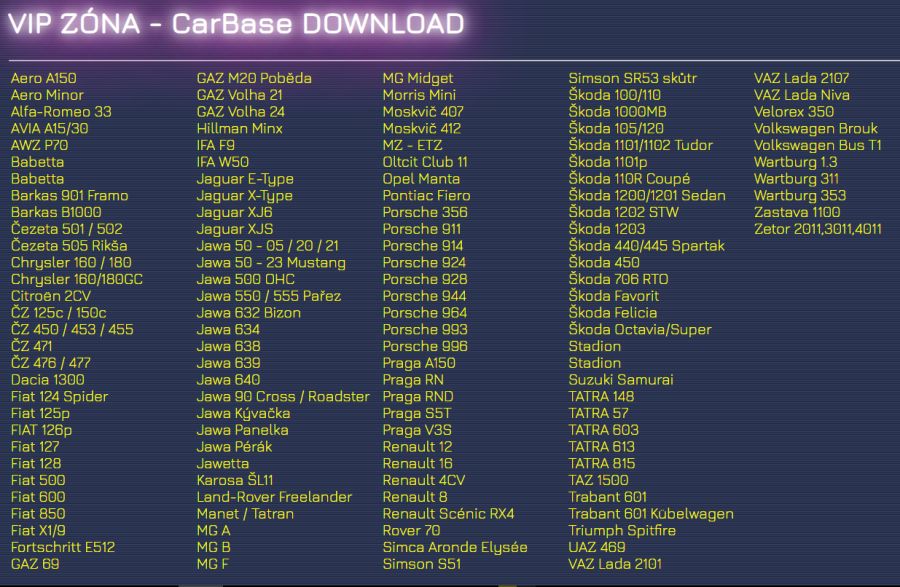The height and width of the screenshot is (587, 900).
Task: Click Wartburg 353 link
Action: pyautogui.click(x=800, y=195)
